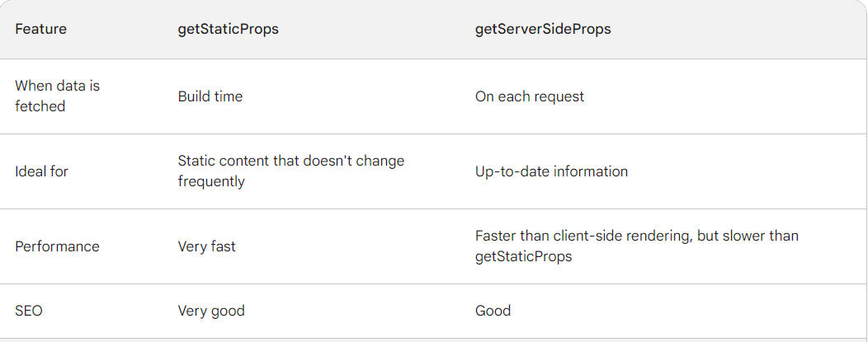
Task: Click the 'Build time' cell
Action: click(210, 96)
